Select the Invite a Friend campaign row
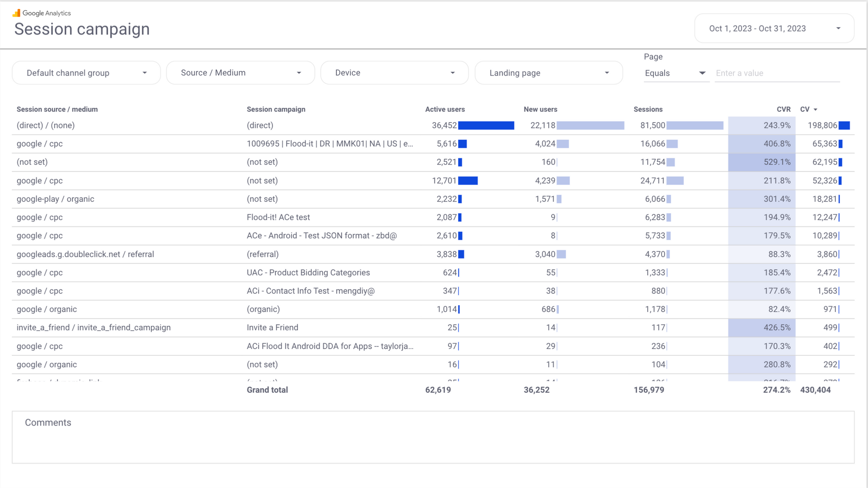 click(x=273, y=328)
